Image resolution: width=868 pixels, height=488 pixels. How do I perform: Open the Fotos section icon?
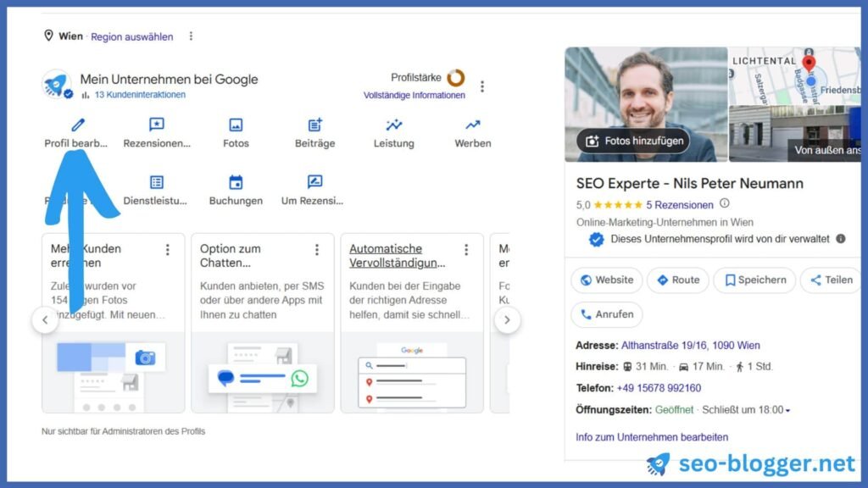236,125
